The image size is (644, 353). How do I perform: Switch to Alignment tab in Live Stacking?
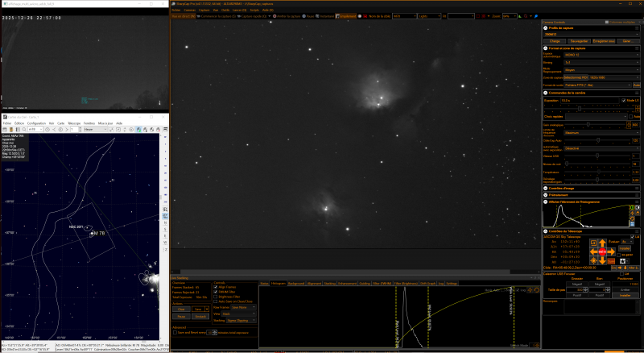[x=314, y=284]
